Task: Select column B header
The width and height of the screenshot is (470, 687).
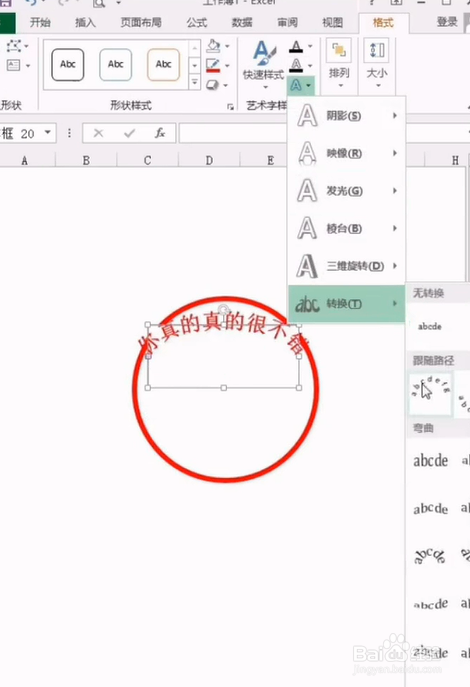Action: tap(86, 161)
